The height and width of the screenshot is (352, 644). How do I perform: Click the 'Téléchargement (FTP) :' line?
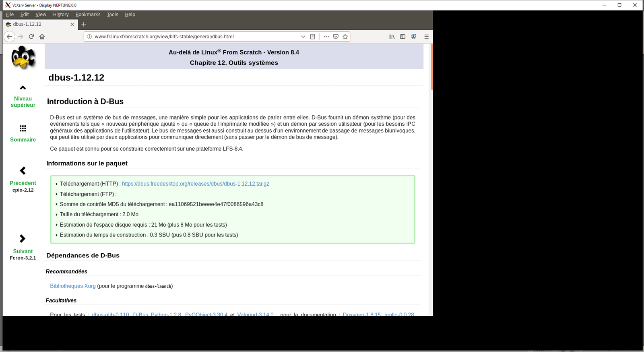(88, 194)
